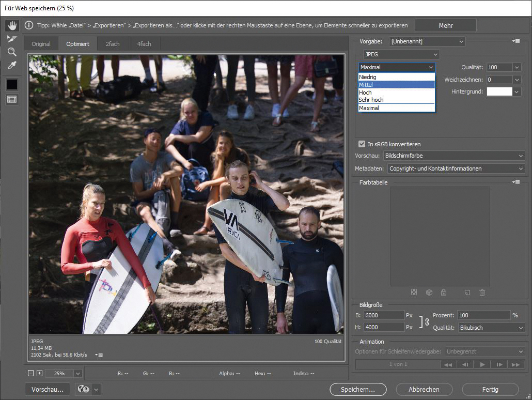
Task: Switch to the 4fach tab
Action: point(144,44)
